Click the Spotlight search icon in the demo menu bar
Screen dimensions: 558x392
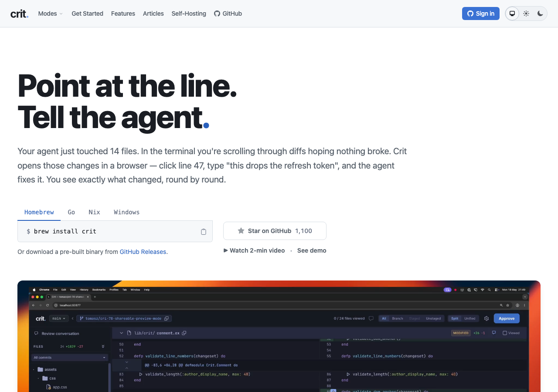pos(490,290)
